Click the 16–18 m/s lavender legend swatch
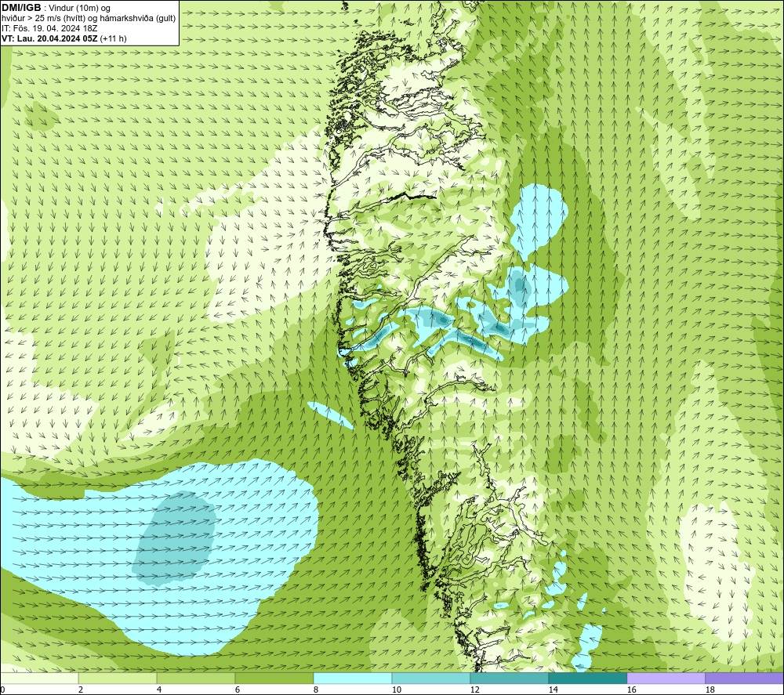784x695 pixels. coord(666,678)
